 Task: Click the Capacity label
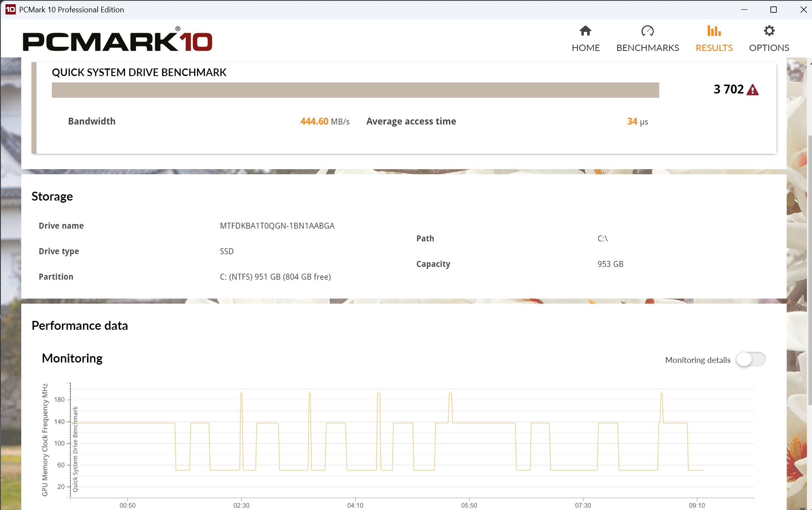point(433,264)
